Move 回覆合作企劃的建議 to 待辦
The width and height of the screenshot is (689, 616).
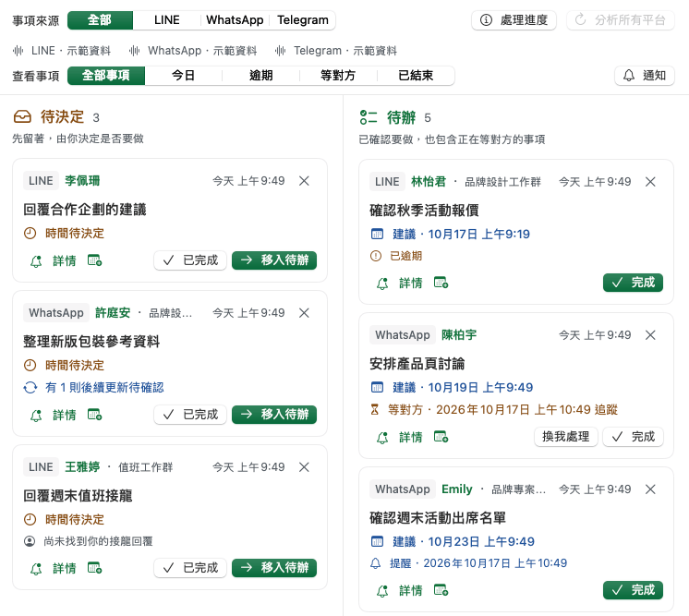274,260
